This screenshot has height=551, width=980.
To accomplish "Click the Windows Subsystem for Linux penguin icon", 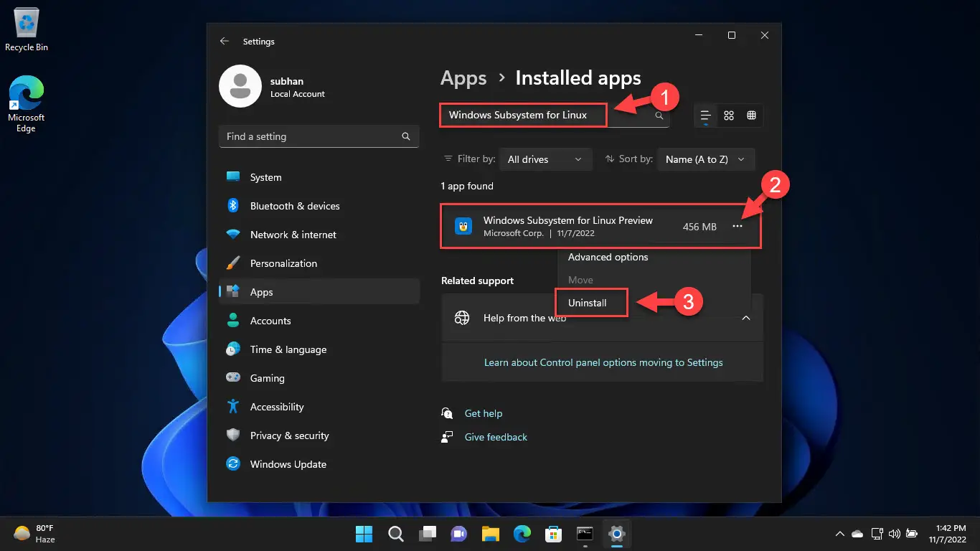I will (463, 227).
